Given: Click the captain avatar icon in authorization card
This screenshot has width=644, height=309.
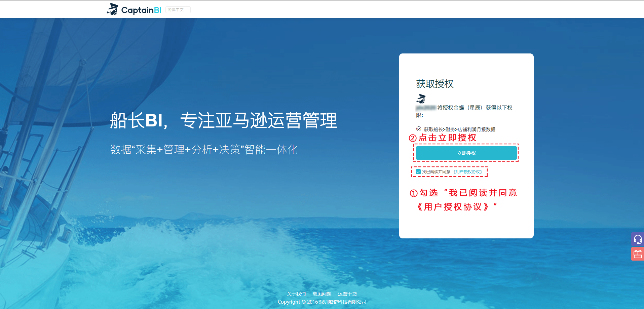Looking at the screenshot, I should pos(421,99).
